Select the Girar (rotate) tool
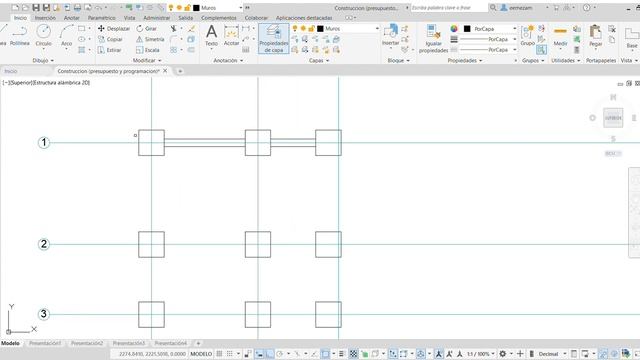 tap(147, 29)
